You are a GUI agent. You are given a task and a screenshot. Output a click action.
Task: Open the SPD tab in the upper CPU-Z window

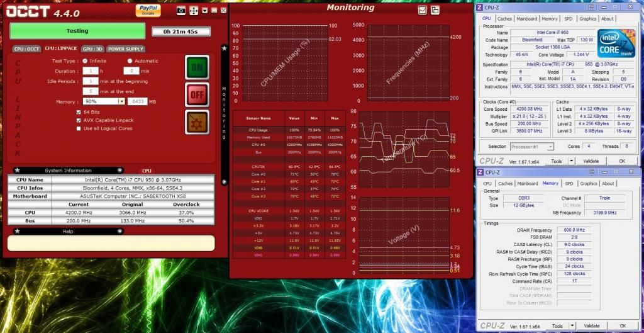click(x=569, y=19)
